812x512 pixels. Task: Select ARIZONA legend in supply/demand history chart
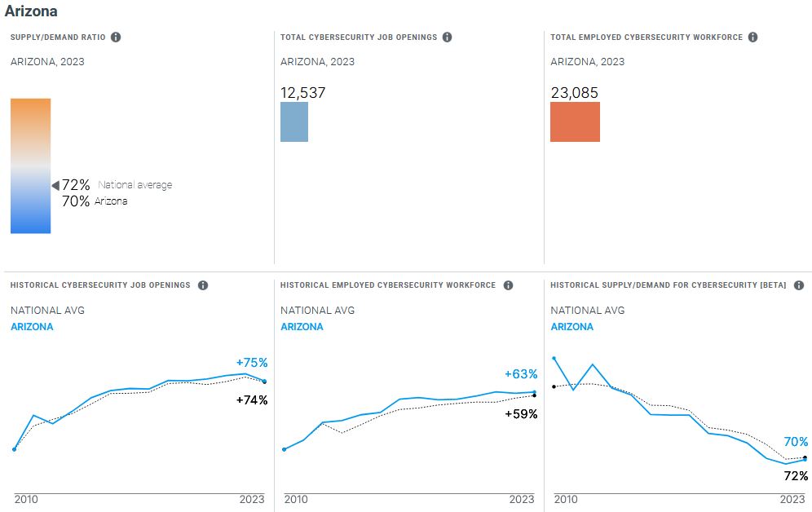(x=571, y=327)
